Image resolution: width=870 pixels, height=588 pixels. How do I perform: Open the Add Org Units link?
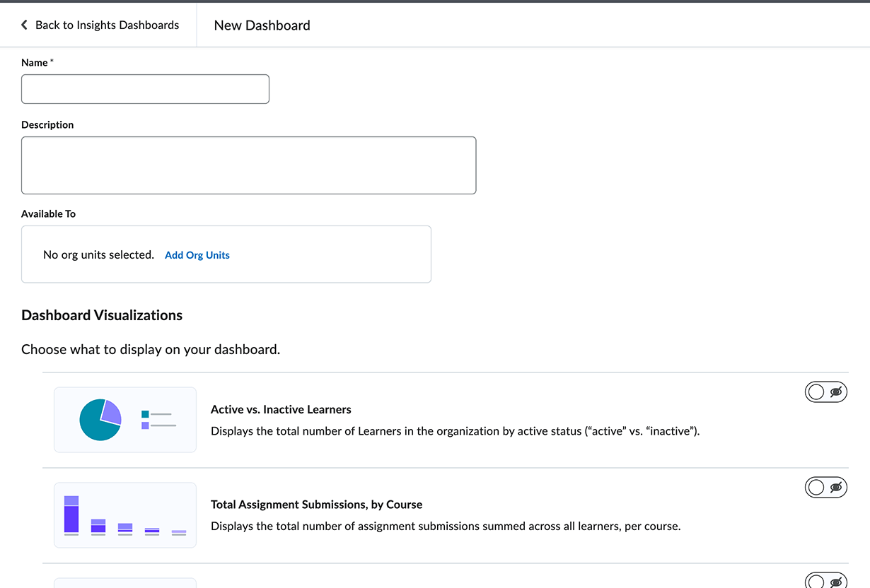[197, 255]
